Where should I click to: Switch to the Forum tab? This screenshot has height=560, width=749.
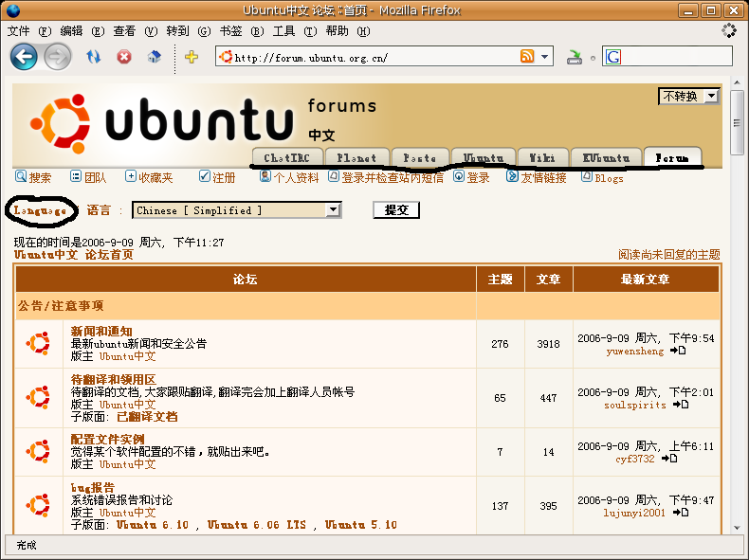pos(672,157)
